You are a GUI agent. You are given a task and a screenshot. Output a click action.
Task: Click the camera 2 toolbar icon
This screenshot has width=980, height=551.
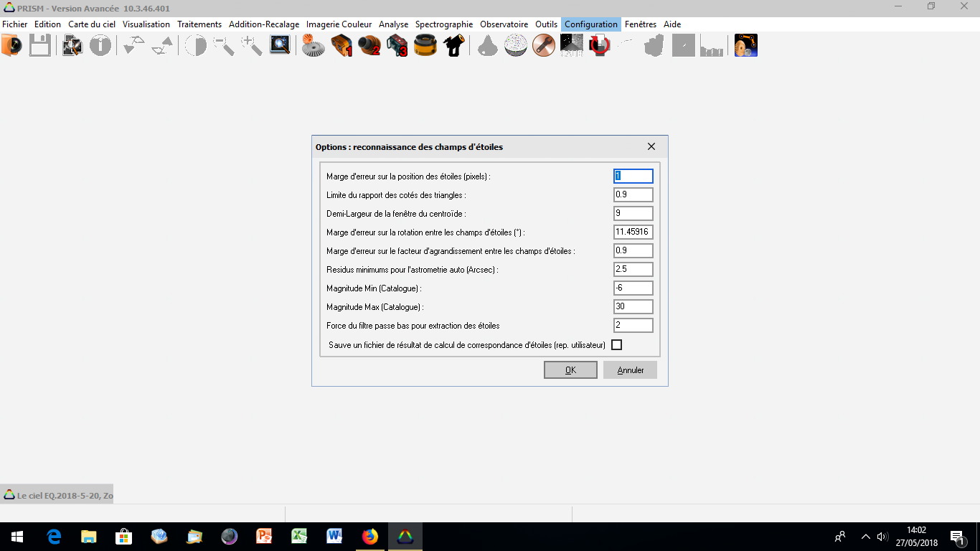[x=369, y=46]
